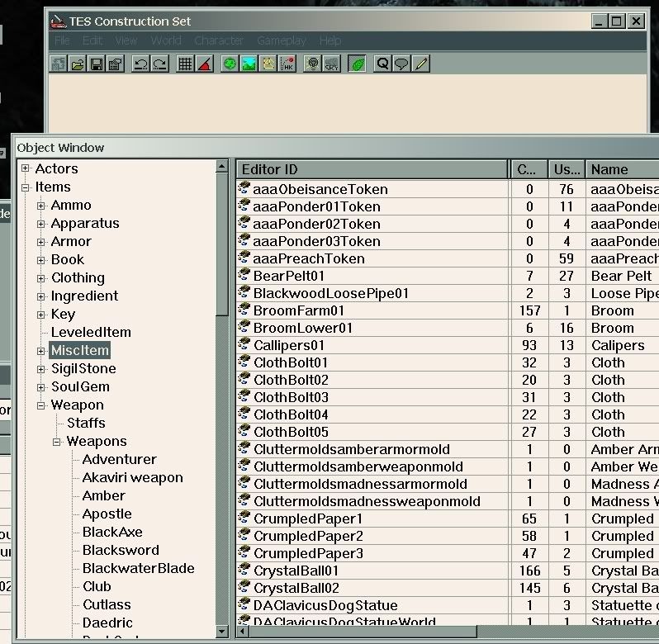Save the plugin with the floppy icon
This screenshot has width=659, height=644.
97,64
